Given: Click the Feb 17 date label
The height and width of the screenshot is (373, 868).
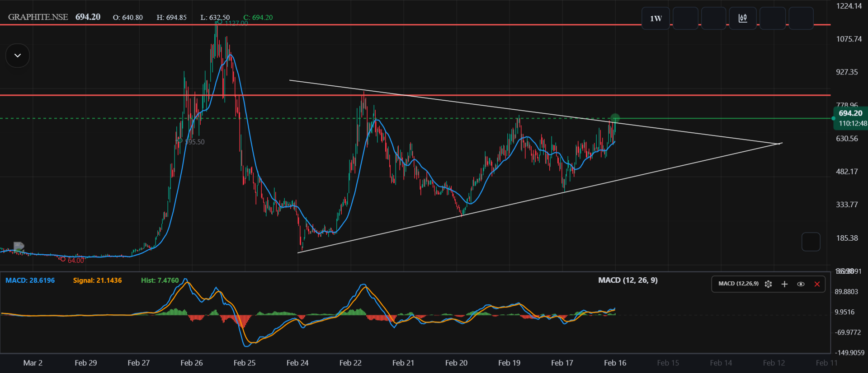Looking at the screenshot, I should pyautogui.click(x=562, y=363).
